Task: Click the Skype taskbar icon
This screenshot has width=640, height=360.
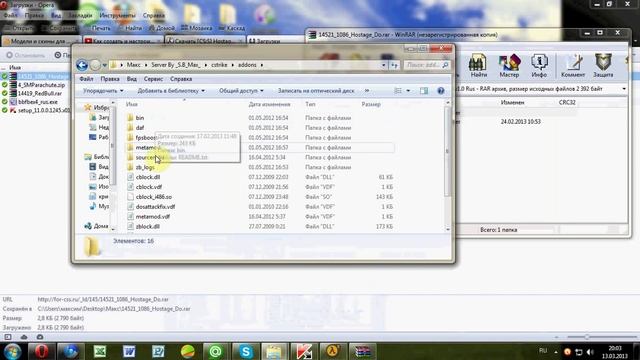Action: (245, 351)
